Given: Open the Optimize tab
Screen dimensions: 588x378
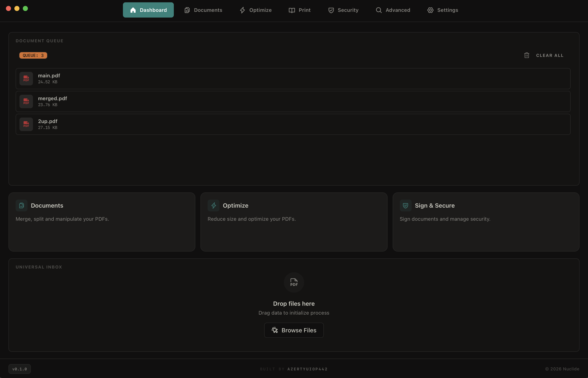Looking at the screenshot, I should (256, 10).
